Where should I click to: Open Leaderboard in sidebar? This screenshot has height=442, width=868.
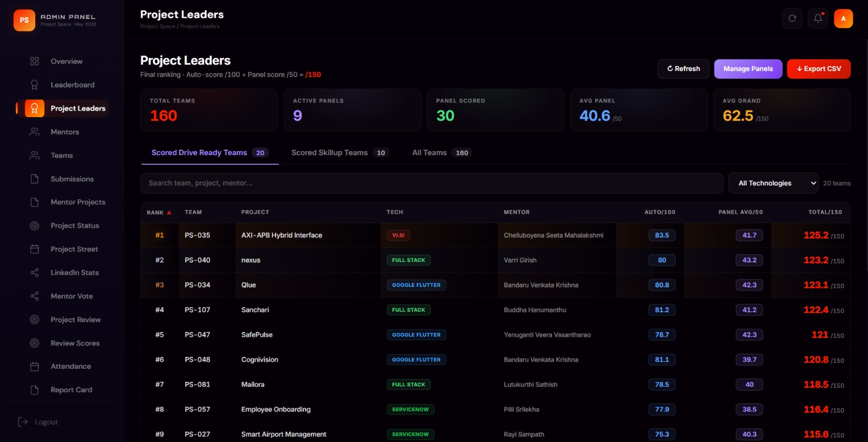click(73, 85)
